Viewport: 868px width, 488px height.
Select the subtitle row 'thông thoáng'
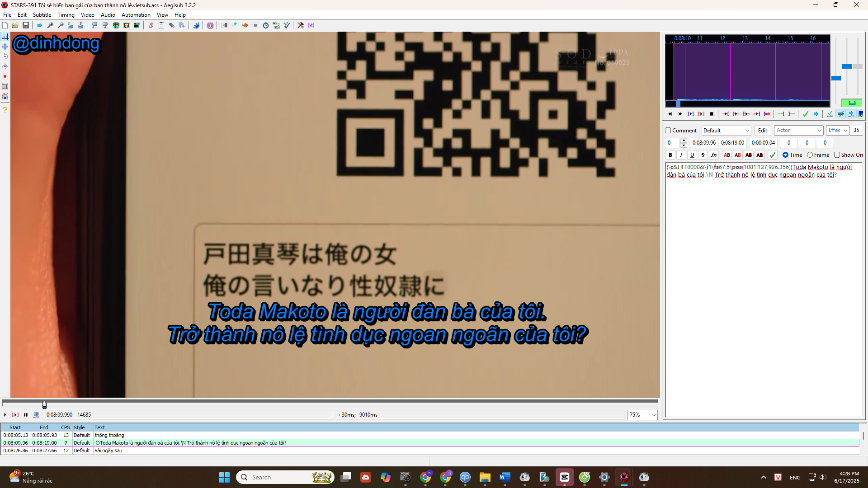pyautogui.click(x=430, y=435)
